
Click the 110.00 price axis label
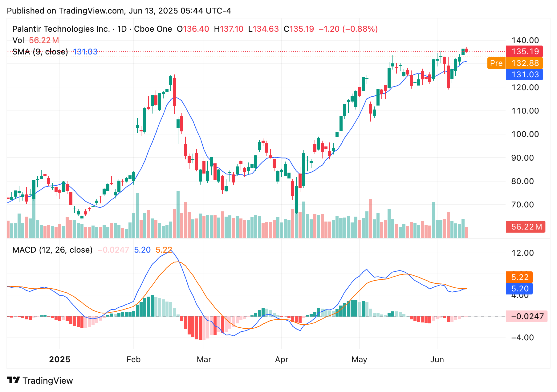(525, 111)
